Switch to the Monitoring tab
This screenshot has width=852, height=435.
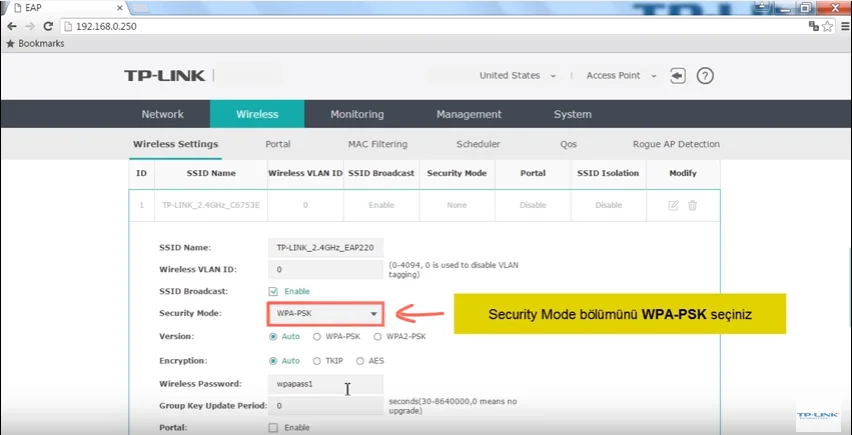click(357, 114)
